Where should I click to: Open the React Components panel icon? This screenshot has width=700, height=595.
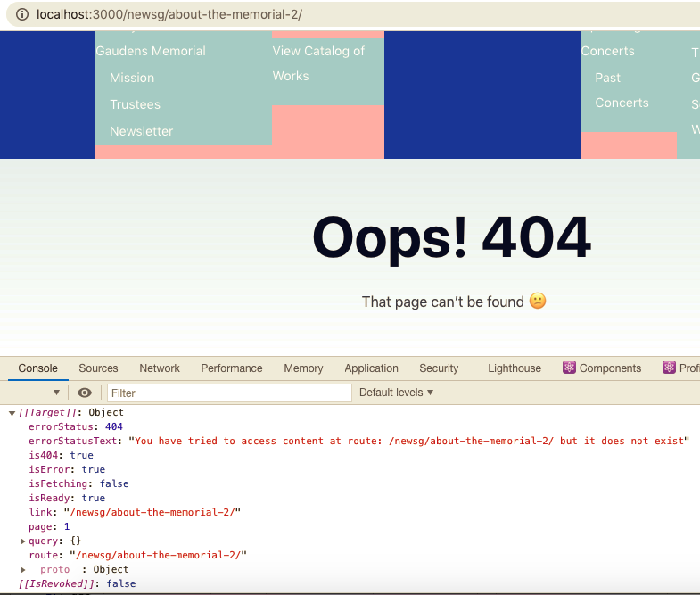click(x=569, y=368)
